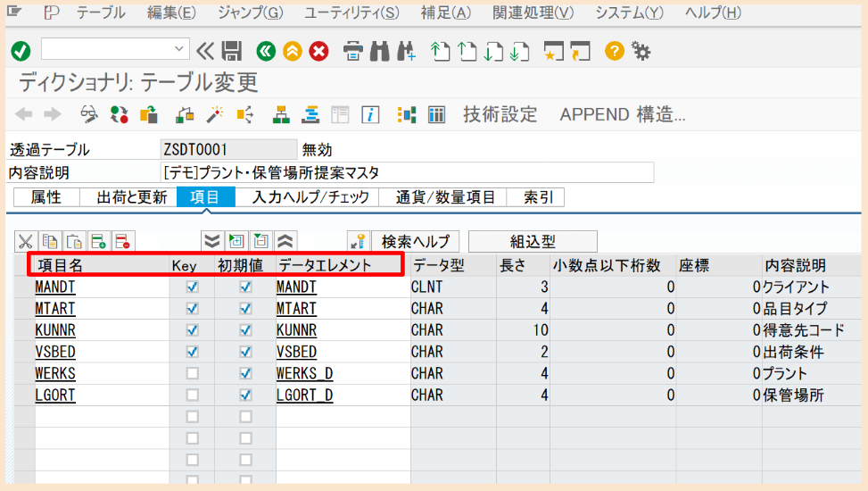Open the command field dropdown arrow
Viewport: 868px width, 491px height.
181,49
